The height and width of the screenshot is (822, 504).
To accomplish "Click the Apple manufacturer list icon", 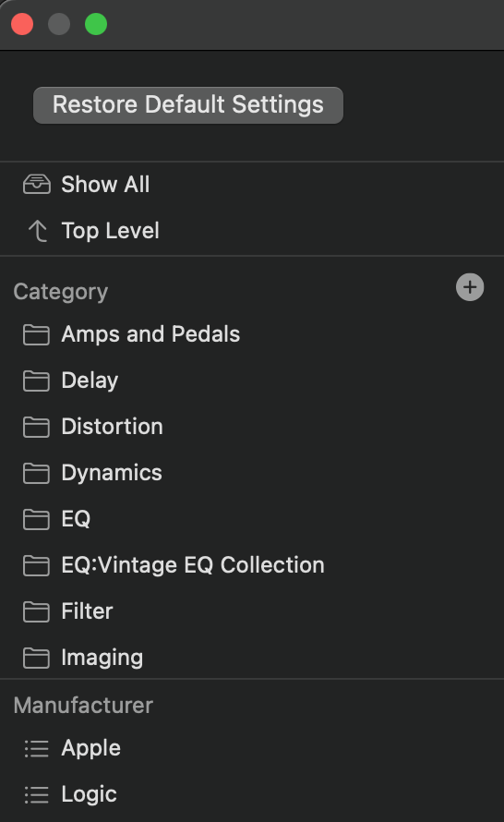I will 37,748.
